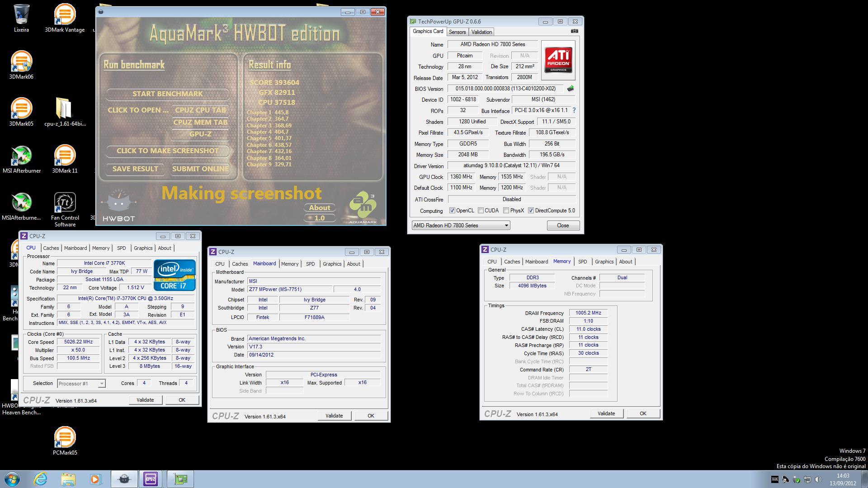Open the CPU tab in the CPU-Z Memory window
Viewport: 868px width, 488px height.
(x=492, y=262)
